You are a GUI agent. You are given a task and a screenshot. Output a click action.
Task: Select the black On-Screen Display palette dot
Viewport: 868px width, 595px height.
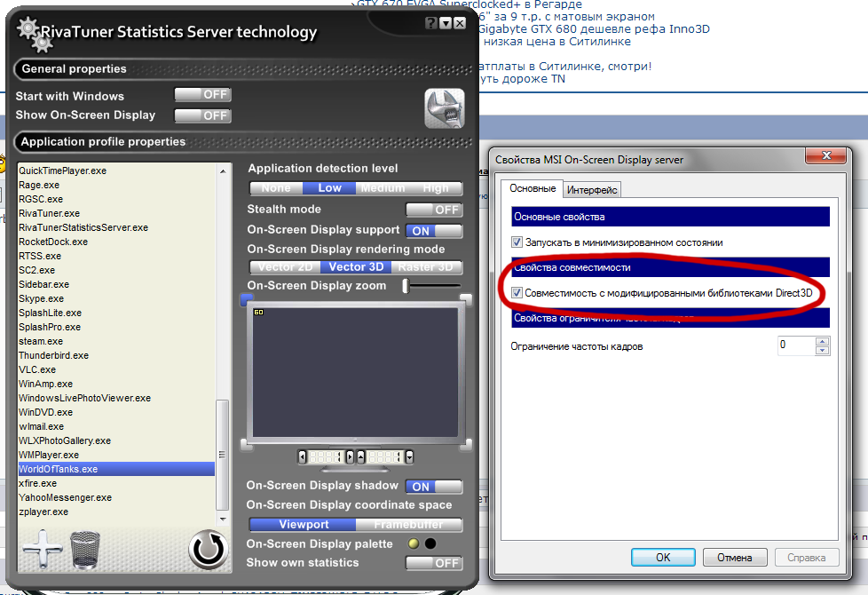tap(430, 544)
